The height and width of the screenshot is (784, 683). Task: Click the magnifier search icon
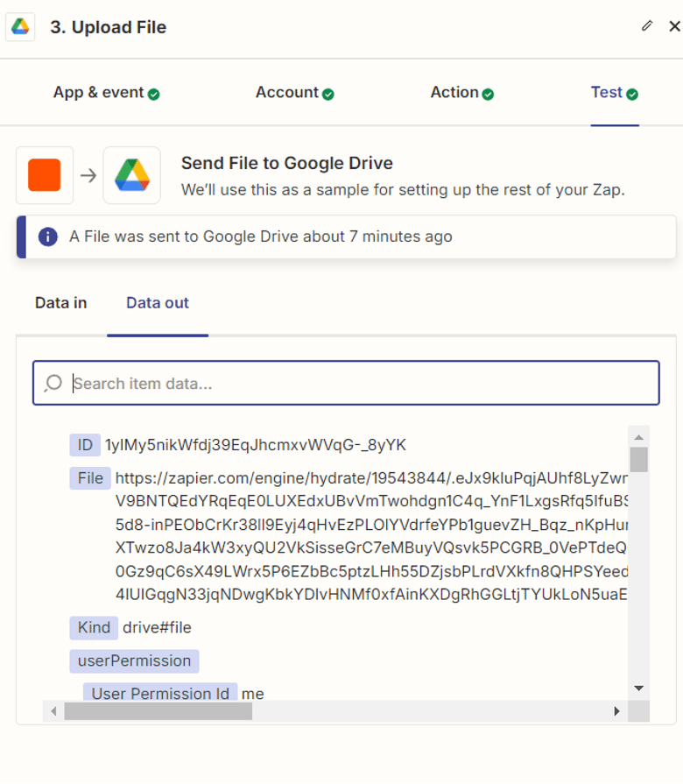point(53,383)
